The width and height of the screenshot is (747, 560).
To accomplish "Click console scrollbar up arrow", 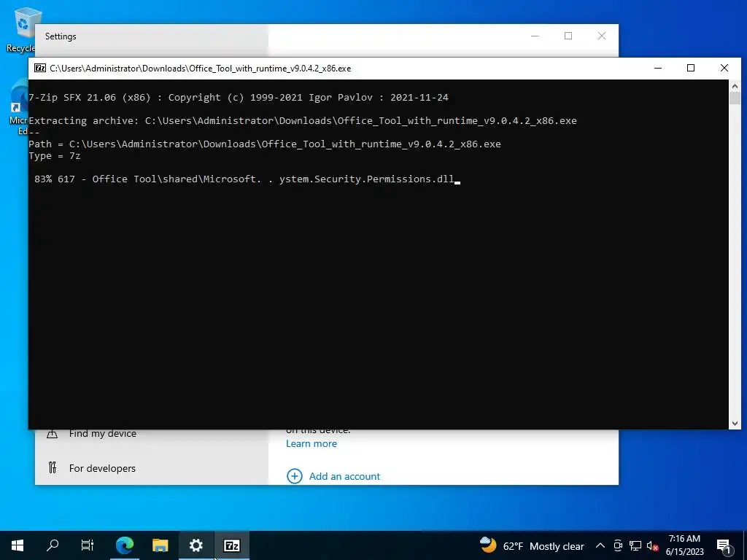I will pyautogui.click(x=735, y=86).
